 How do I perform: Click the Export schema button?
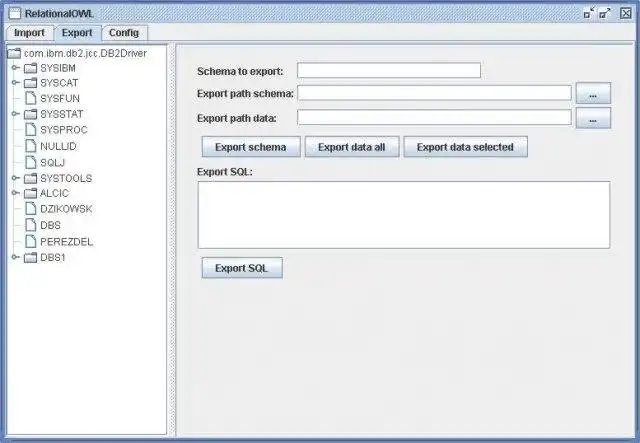click(251, 147)
